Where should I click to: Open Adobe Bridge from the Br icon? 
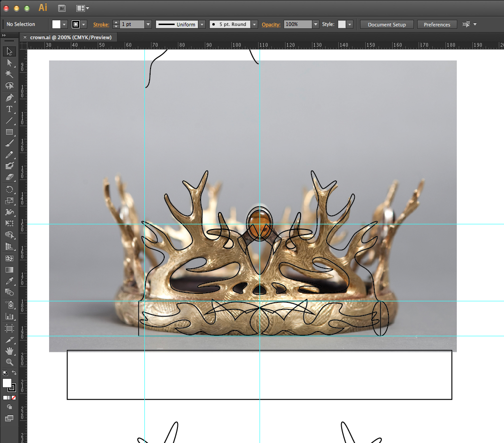pyautogui.click(x=62, y=9)
